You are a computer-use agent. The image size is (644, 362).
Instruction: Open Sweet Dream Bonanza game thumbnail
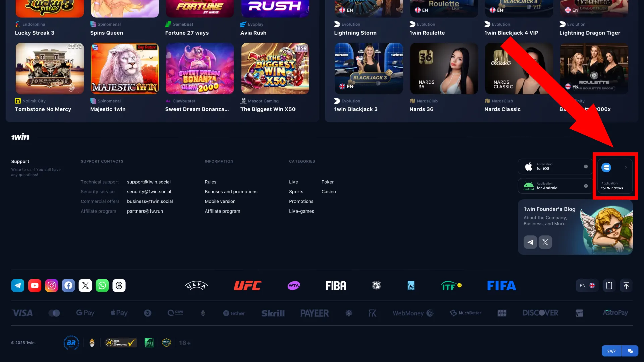click(x=200, y=68)
